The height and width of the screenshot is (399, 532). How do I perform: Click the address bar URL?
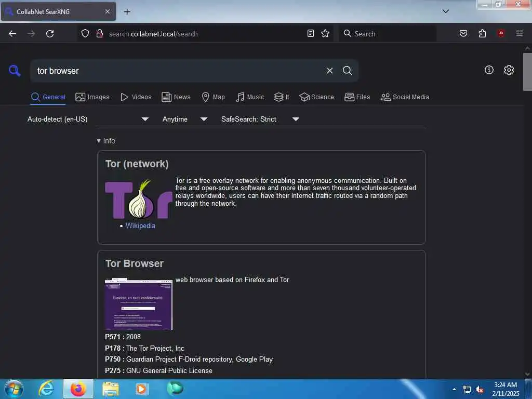point(153,34)
